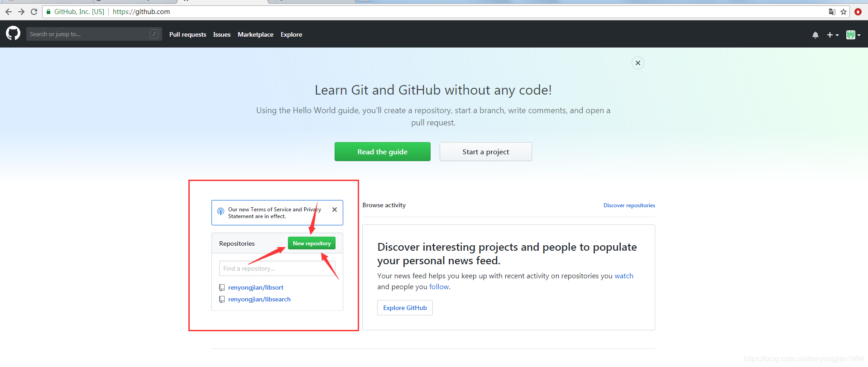Open the renyongjian/libsort repository
868x367 pixels.
256,287
